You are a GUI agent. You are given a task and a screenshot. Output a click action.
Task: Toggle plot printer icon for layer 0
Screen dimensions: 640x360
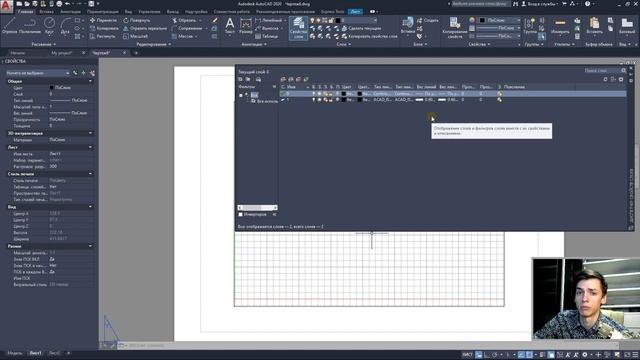coord(337,93)
